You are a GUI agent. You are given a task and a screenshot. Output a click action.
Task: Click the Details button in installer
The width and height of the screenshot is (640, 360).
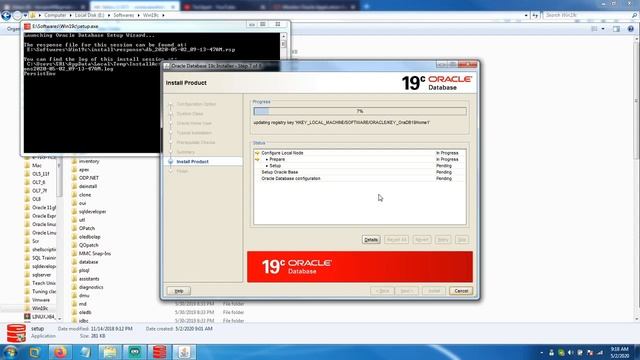pos(371,240)
